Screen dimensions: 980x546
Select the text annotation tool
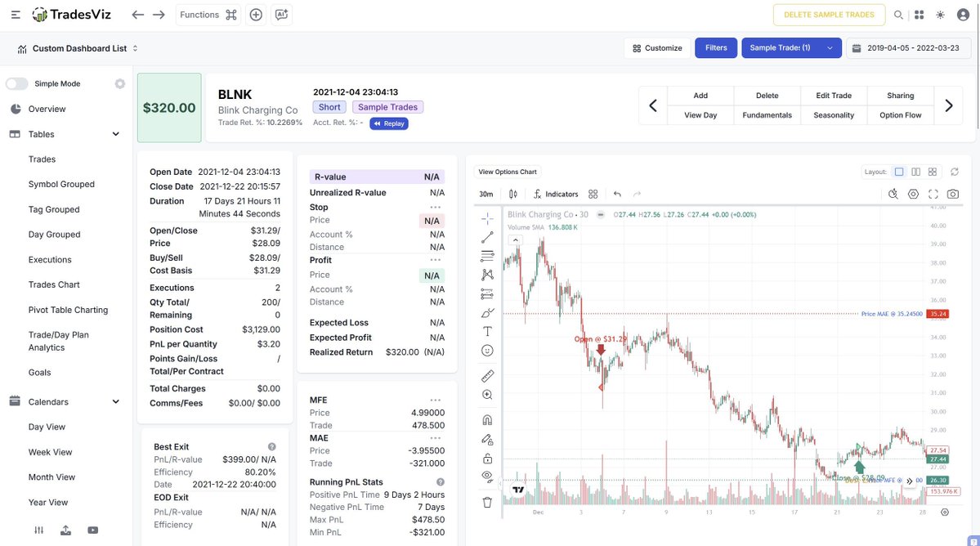point(487,331)
